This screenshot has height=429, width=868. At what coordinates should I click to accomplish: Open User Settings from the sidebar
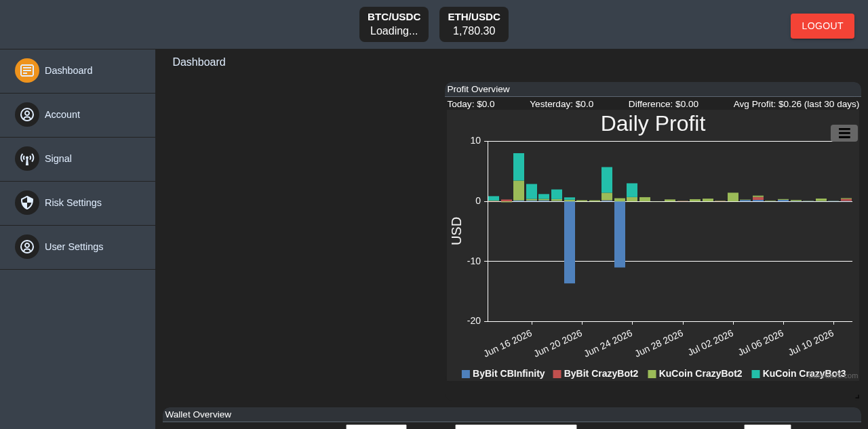(x=77, y=247)
